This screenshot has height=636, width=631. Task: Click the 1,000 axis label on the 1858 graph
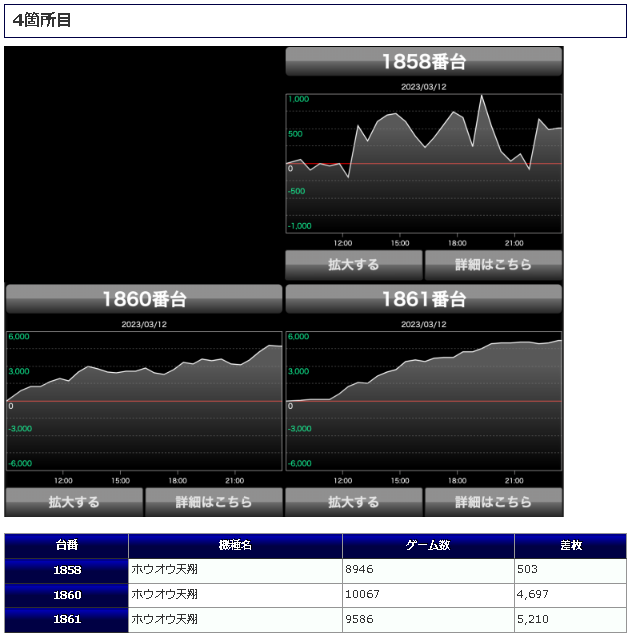coord(298,99)
